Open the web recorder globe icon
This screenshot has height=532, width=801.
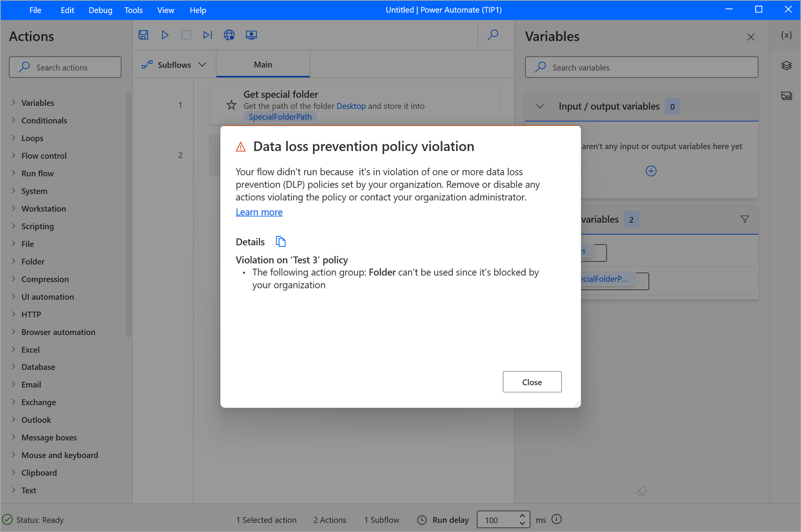pos(229,35)
